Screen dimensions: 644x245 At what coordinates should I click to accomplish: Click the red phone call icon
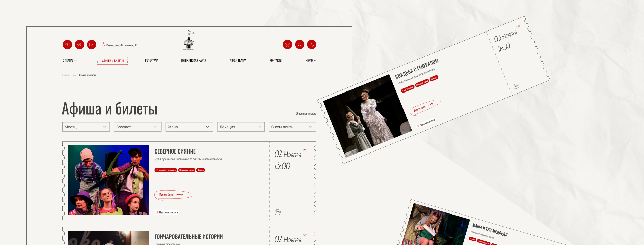(312, 45)
